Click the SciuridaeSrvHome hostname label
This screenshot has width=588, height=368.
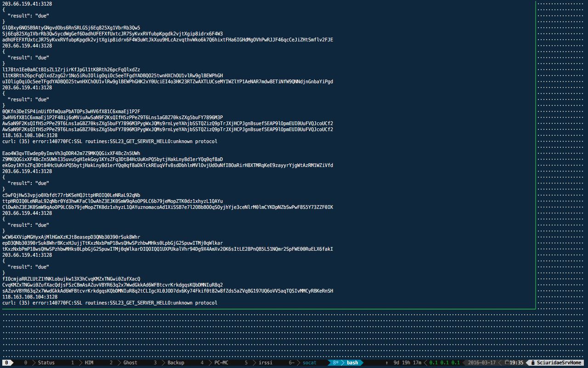(x=559, y=362)
